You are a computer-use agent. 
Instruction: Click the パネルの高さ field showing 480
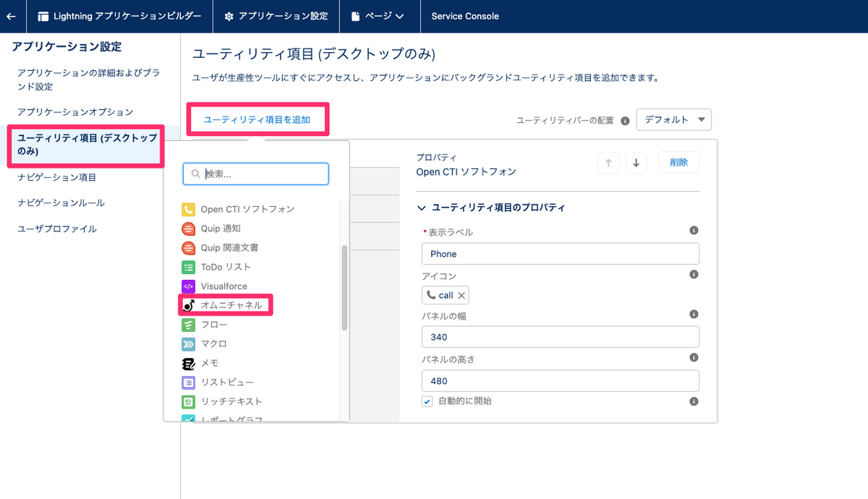click(x=560, y=380)
